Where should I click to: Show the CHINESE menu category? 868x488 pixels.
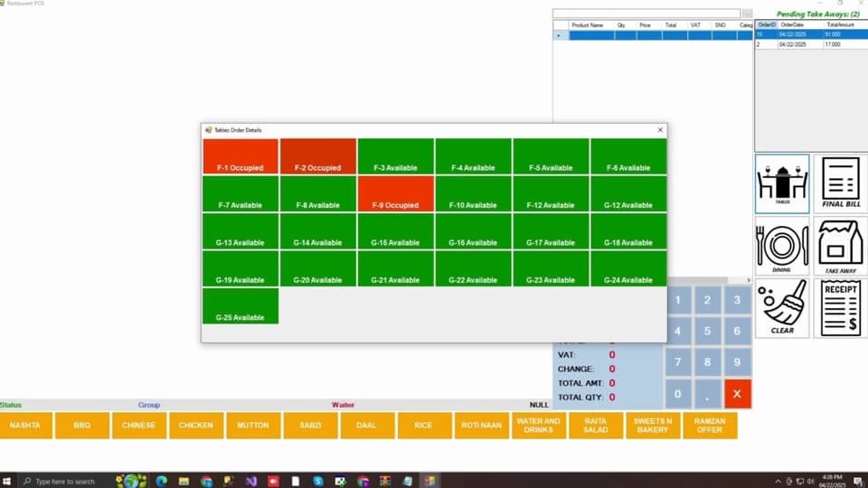pos(139,426)
